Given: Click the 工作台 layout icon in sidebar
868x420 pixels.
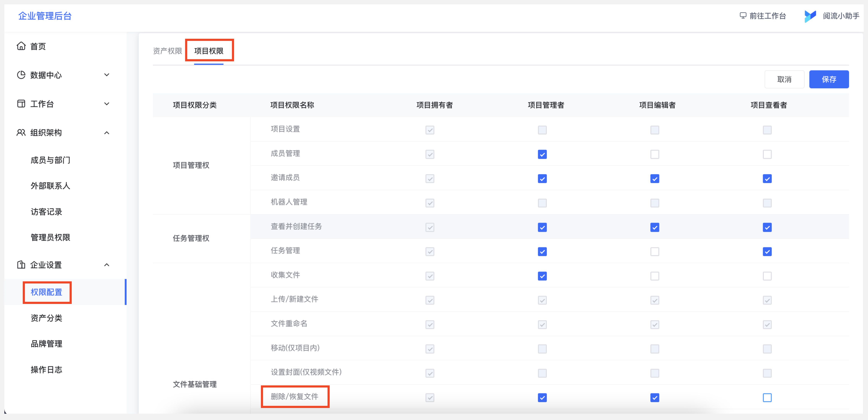Looking at the screenshot, I should coord(21,104).
